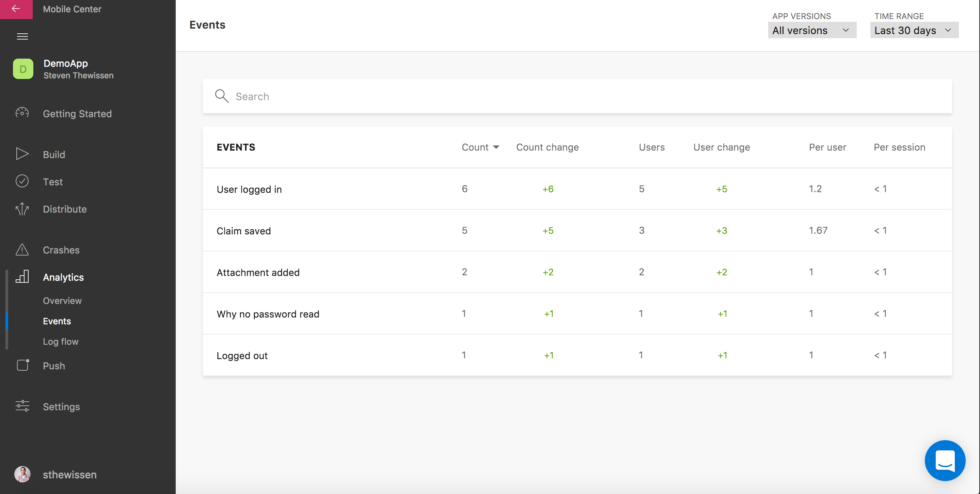Select the Getting Started gauge icon
980x494 pixels.
click(x=22, y=113)
